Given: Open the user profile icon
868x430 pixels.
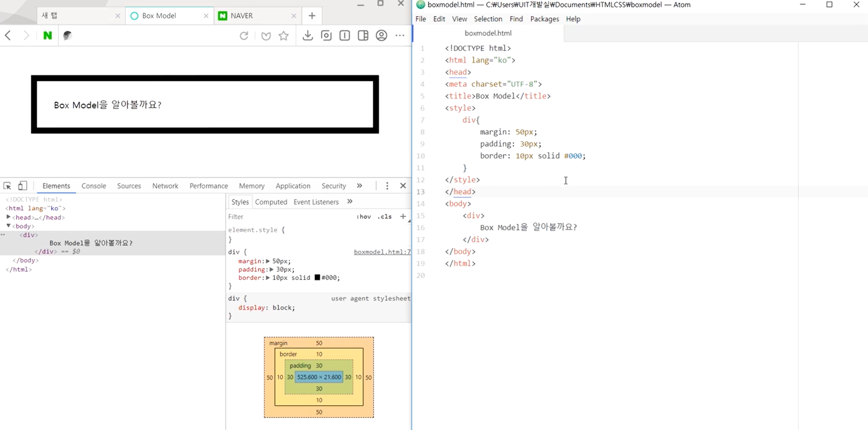Looking at the screenshot, I should 381,35.
